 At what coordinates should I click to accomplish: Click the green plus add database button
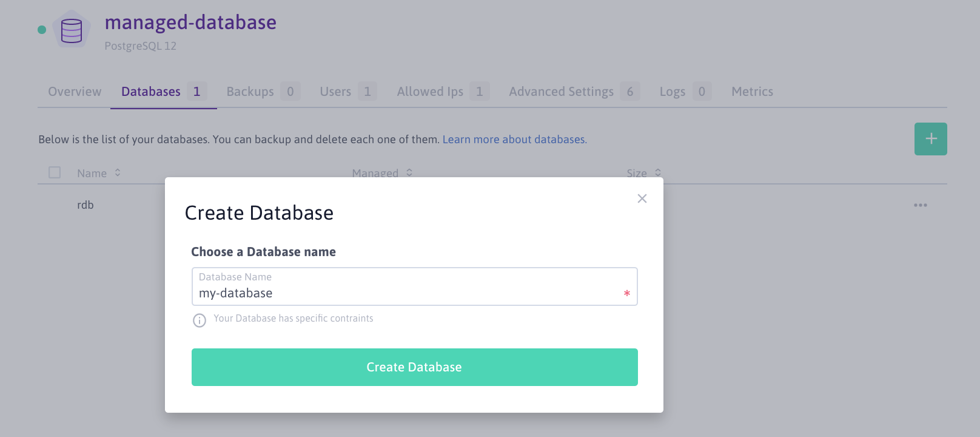(x=930, y=139)
